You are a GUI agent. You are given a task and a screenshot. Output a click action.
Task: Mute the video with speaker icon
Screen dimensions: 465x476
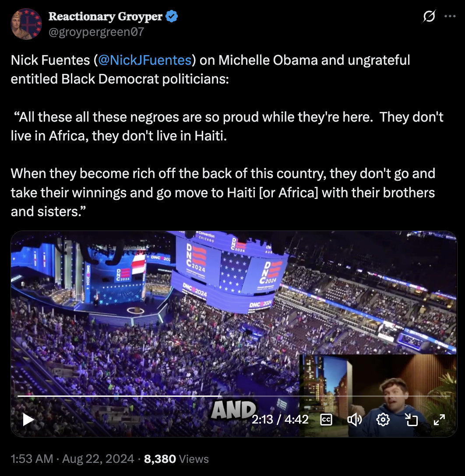click(x=355, y=420)
